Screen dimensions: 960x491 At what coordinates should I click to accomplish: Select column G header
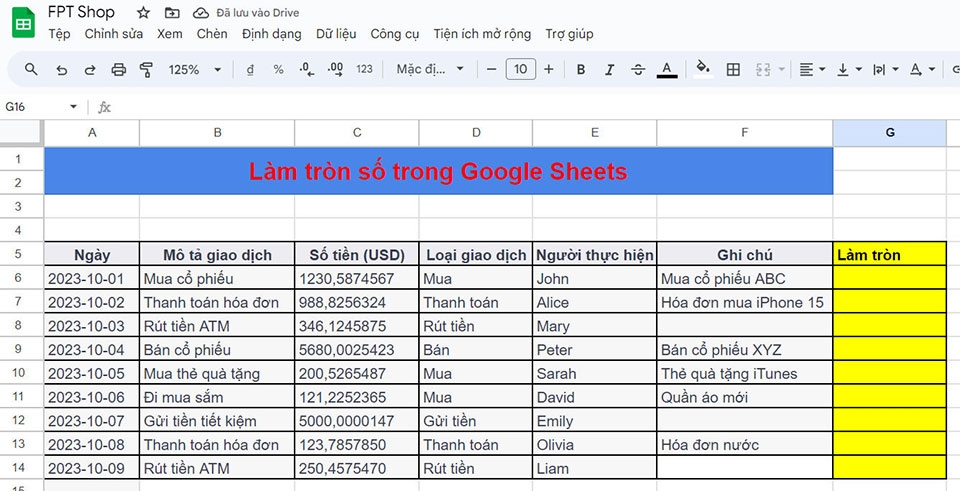pyautogui.click(x=890, y=132)
